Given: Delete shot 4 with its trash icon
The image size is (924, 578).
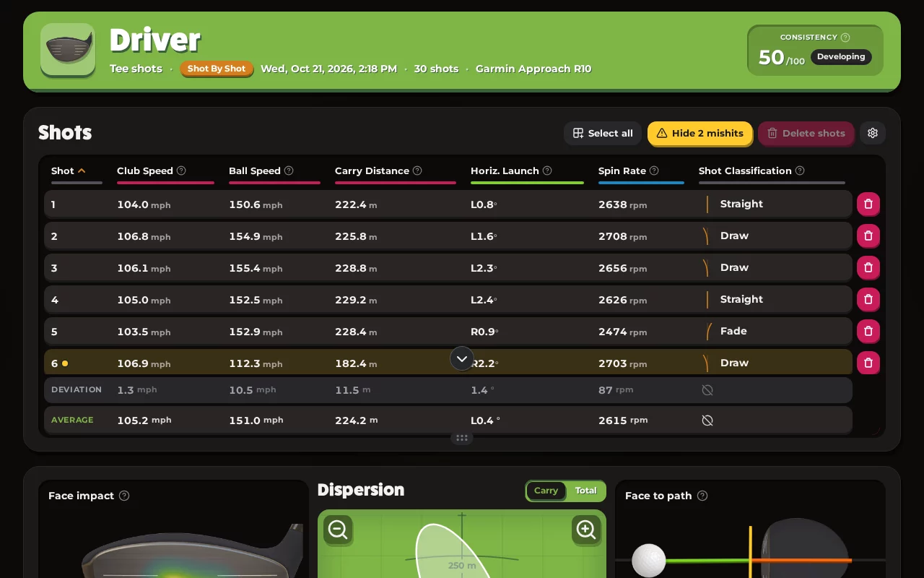Looking at the screenshot, I should point(868,299).
